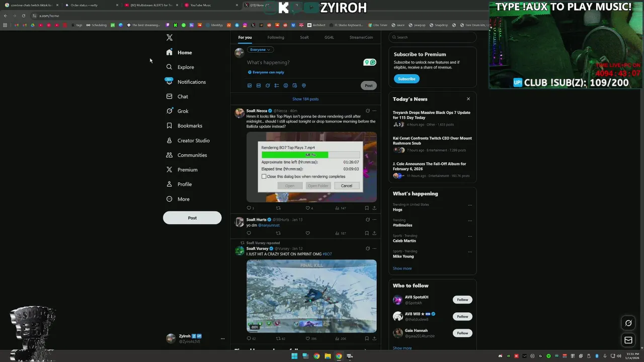
Task: Open Windows Start menu on taskbar
Action: click(x=294, y=356)
